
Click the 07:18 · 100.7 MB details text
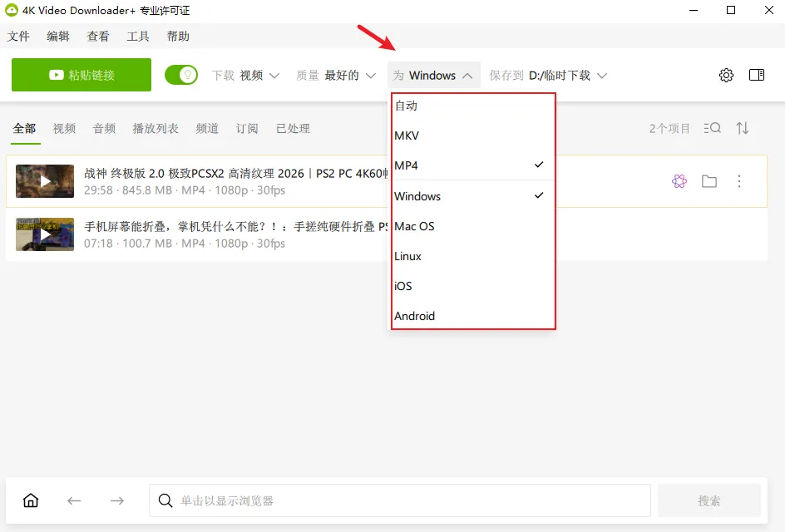tap(185, 244)
